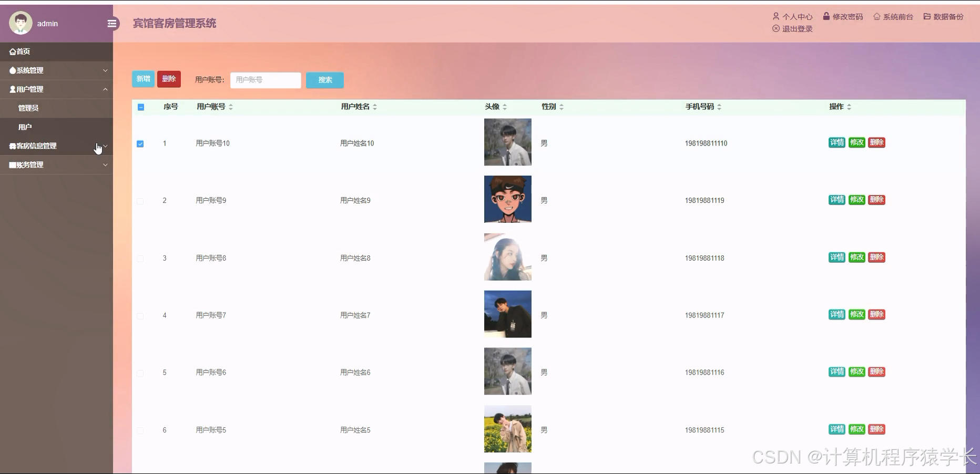The height and width of the screenshot is (474, 980).
Task: Open the sidebar collapse hamburger icon
Action: coord(111,23)
